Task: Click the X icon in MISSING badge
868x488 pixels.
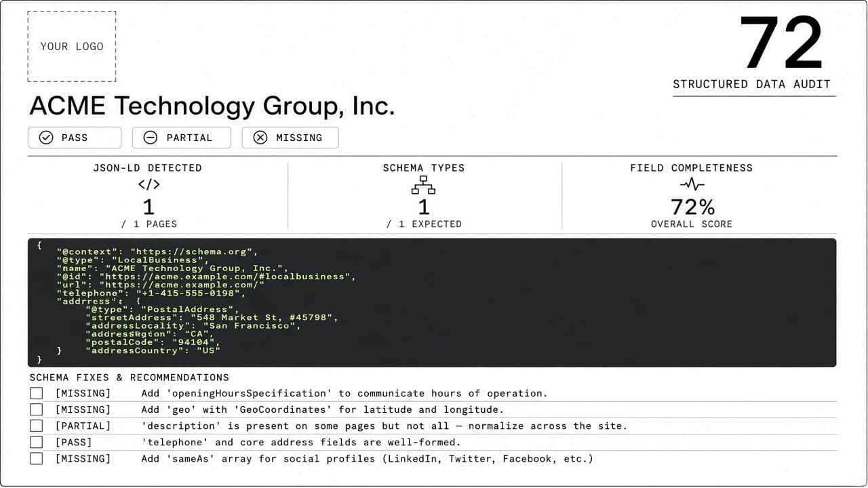Action: click(x=260, y=138)
